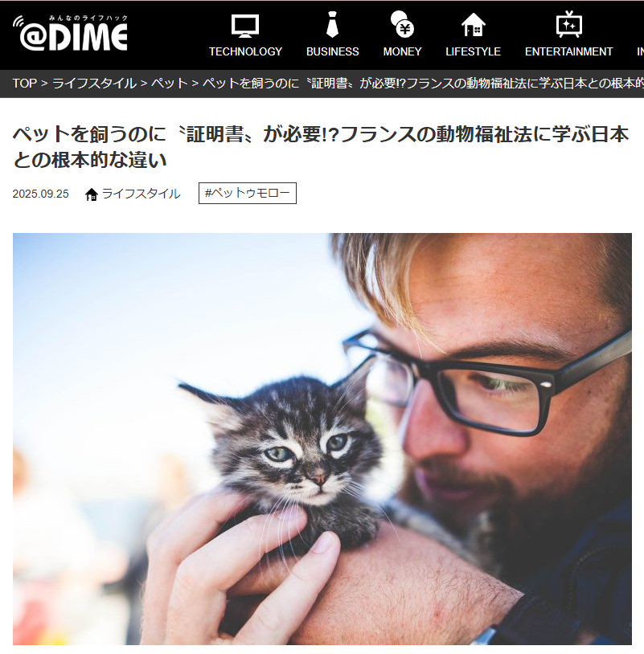Click the yen coin icon above MONEY
This screenshot has width=644, height=654.
pyautogui.click(x=402, y=24)
